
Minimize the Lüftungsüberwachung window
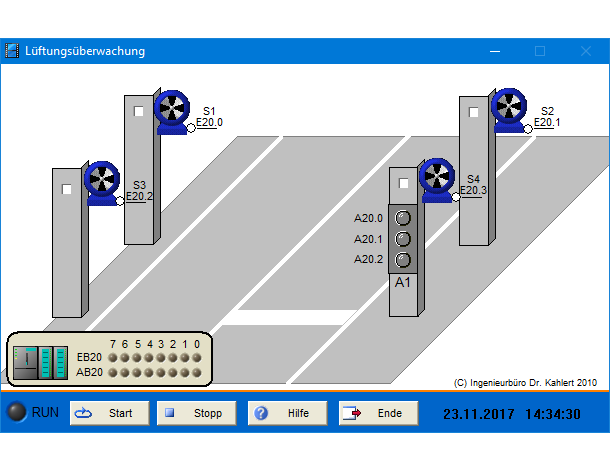click(x=495, y=51)
